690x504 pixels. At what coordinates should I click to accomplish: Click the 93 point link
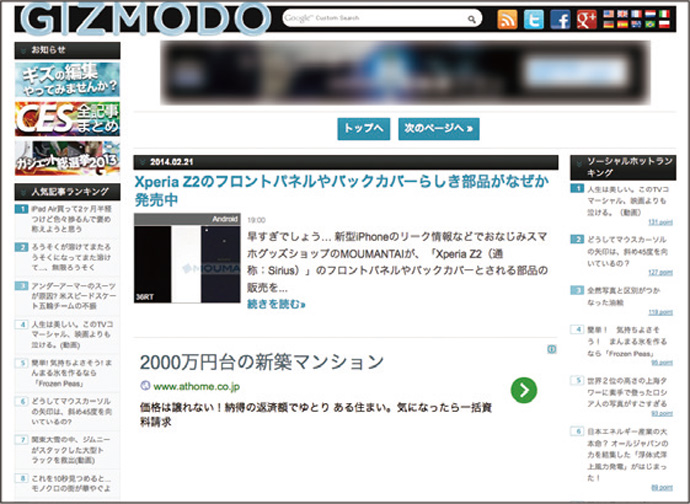(x=662, y=414)
